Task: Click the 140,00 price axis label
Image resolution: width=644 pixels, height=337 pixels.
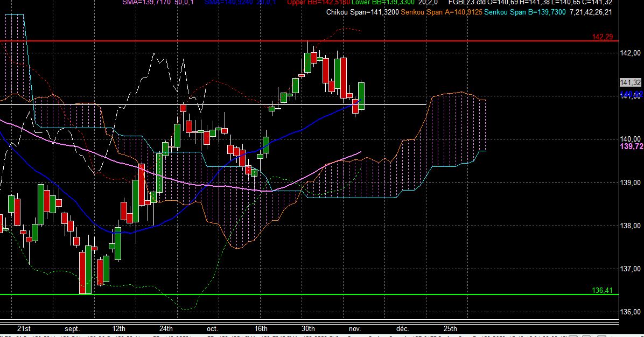Action: 631,139
